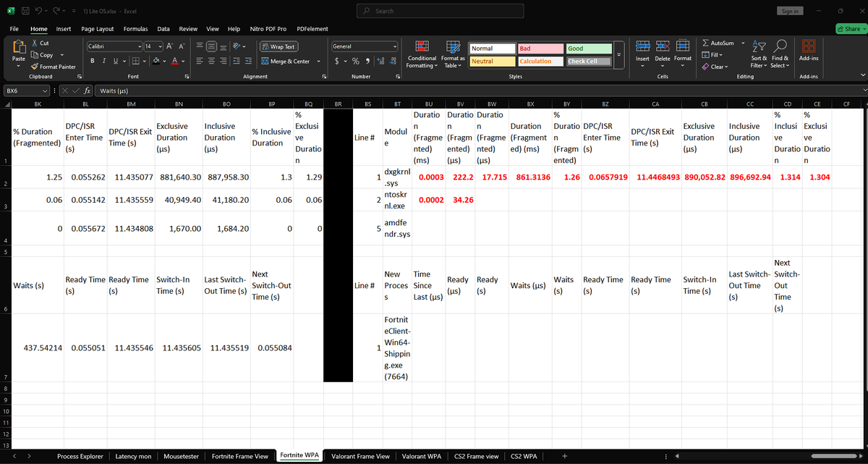Open the Add-ins pane
Image resolution: width=868 pixels, height=464 pixels.
(x=809, y=51)
